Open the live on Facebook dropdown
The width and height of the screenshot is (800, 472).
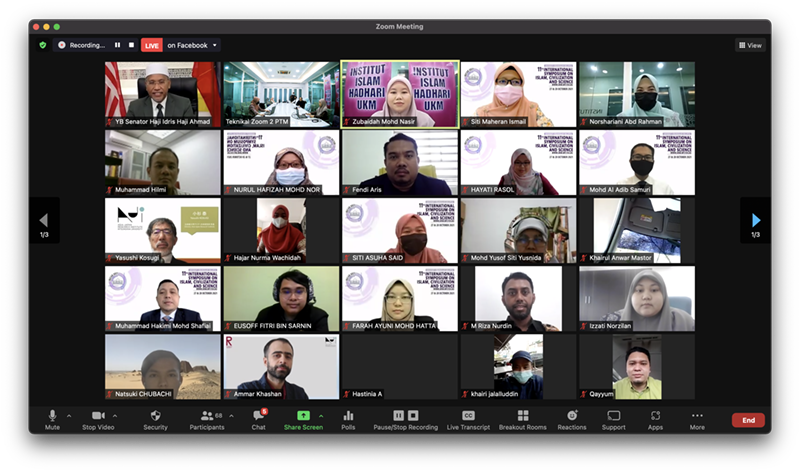192,45
